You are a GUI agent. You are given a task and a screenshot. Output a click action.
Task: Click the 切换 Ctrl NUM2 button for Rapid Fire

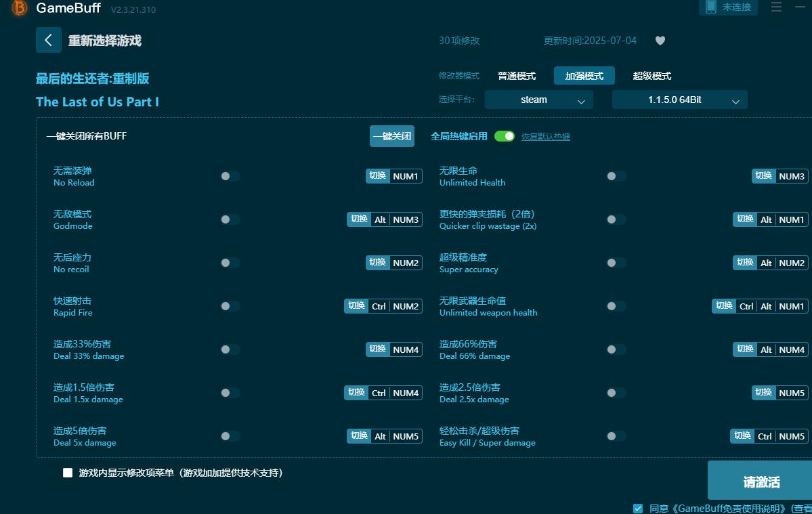click(383, 305)
